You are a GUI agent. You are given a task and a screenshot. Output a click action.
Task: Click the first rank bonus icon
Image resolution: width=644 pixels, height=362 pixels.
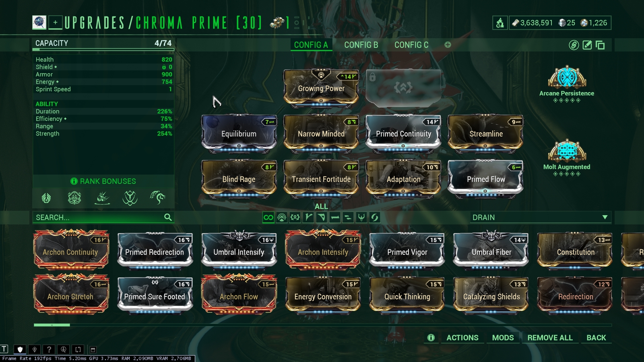tap(46, 198)
